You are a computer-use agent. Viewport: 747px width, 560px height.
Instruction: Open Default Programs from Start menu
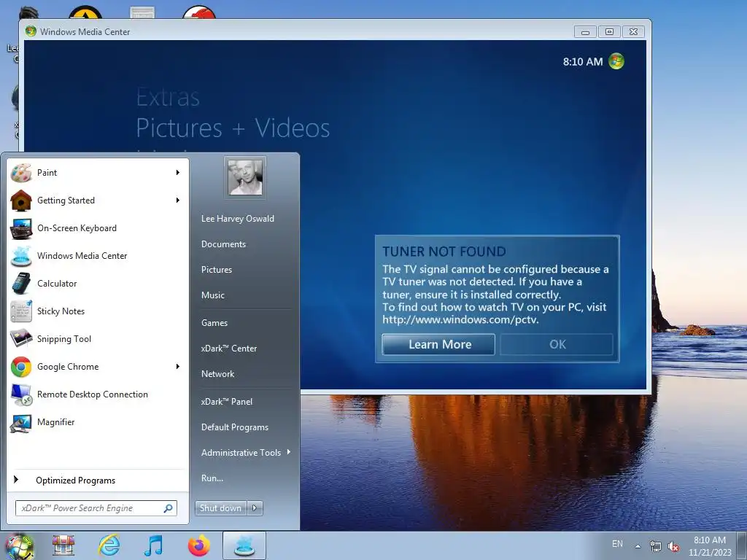click(x=234, y=427)
